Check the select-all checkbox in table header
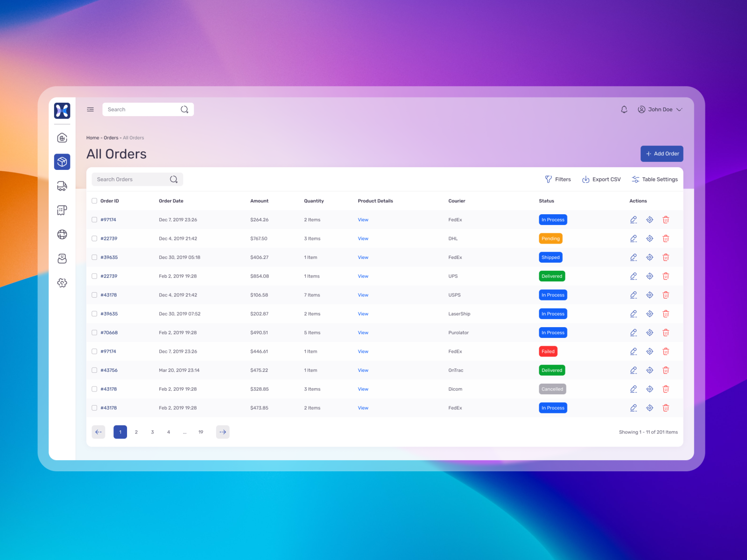 coord(94,201)
